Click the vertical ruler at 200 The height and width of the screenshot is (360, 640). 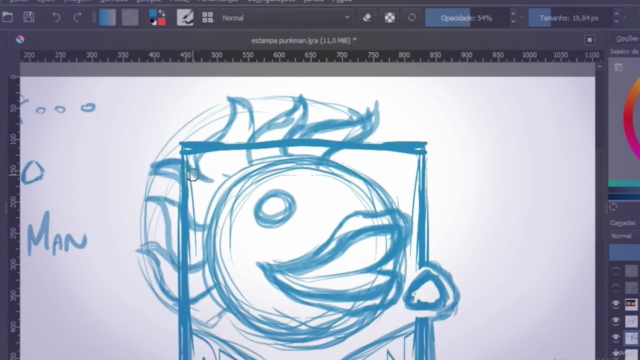tap(14, 202)
